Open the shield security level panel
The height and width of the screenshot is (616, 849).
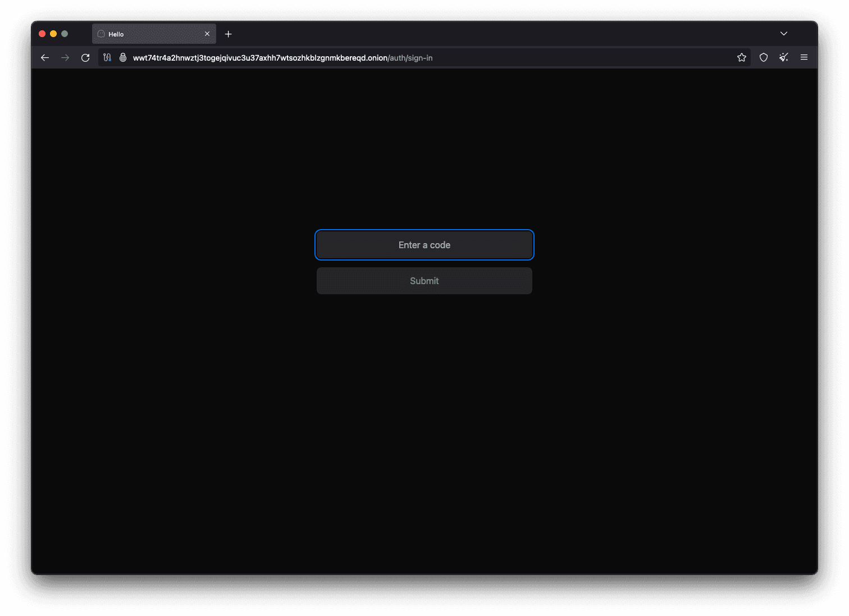tap(764, 58)
